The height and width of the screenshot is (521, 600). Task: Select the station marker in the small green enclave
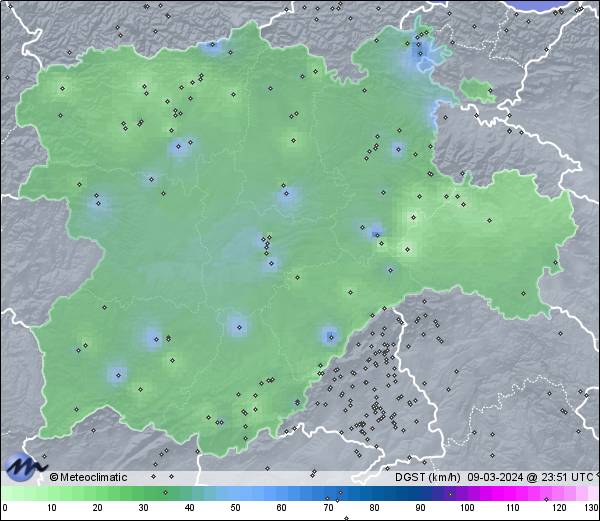coord(490,91)
